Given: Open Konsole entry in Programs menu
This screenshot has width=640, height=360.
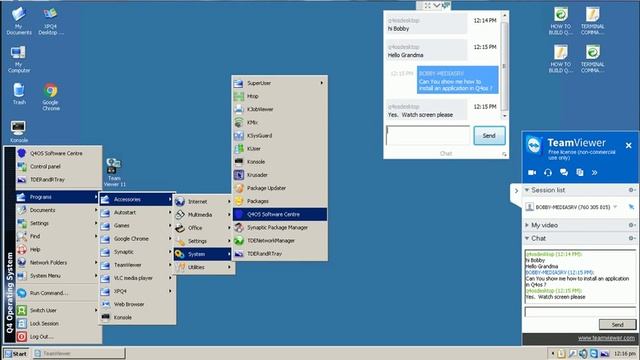Looking at the screenshot, I should (x=137, y=317).
